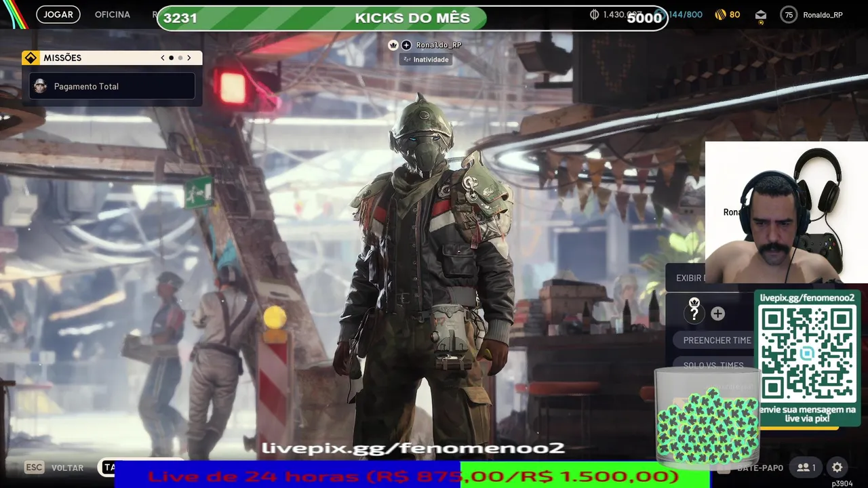Click the party leader crown icon above Ronaldo_RP
Image resolution: width=868 pixels, height=488 pixels.
pos(393,45)
